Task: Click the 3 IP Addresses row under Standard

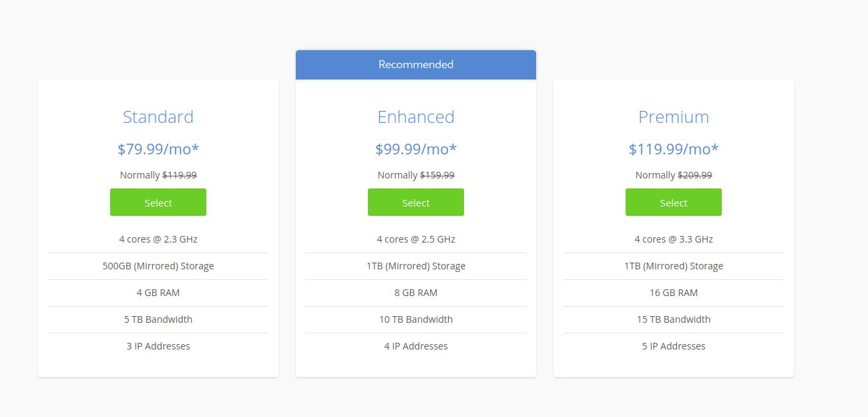Action: pos(158,345)
